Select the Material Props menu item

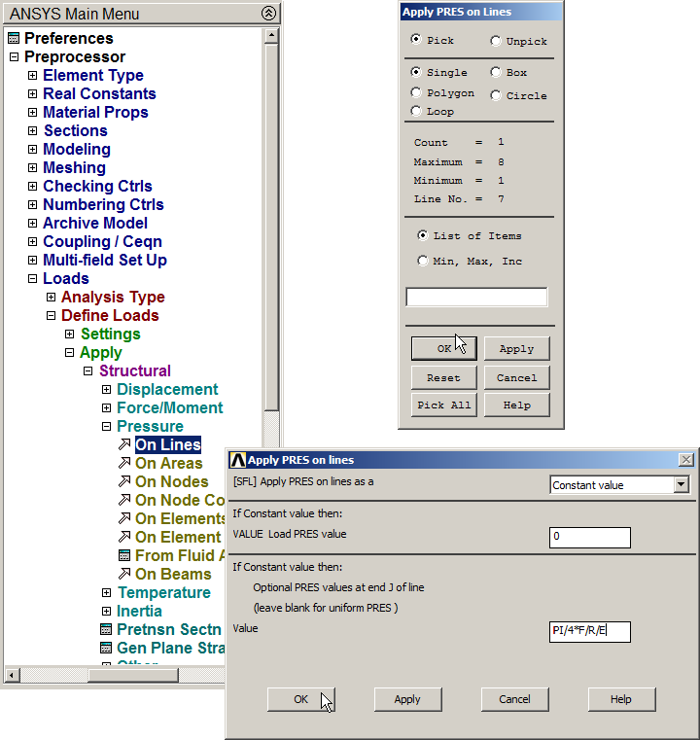pyautogui.click(x=95, y=113)
